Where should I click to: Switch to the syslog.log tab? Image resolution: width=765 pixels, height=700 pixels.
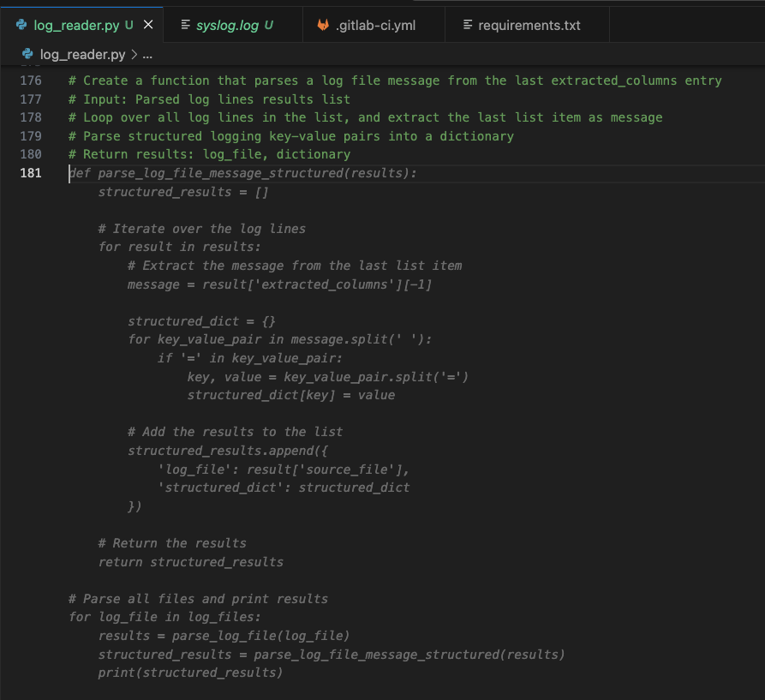[x=227, y=25]
